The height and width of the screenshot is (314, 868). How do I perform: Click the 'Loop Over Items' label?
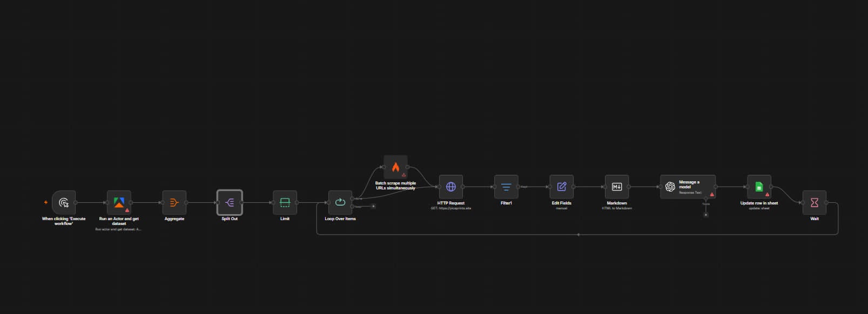[340, 219]
